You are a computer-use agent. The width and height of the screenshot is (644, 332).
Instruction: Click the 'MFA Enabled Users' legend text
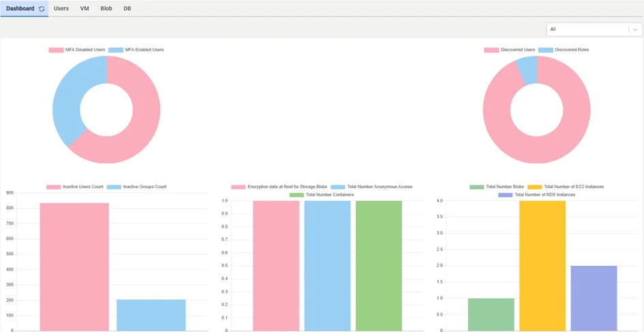tap(144, 50)
